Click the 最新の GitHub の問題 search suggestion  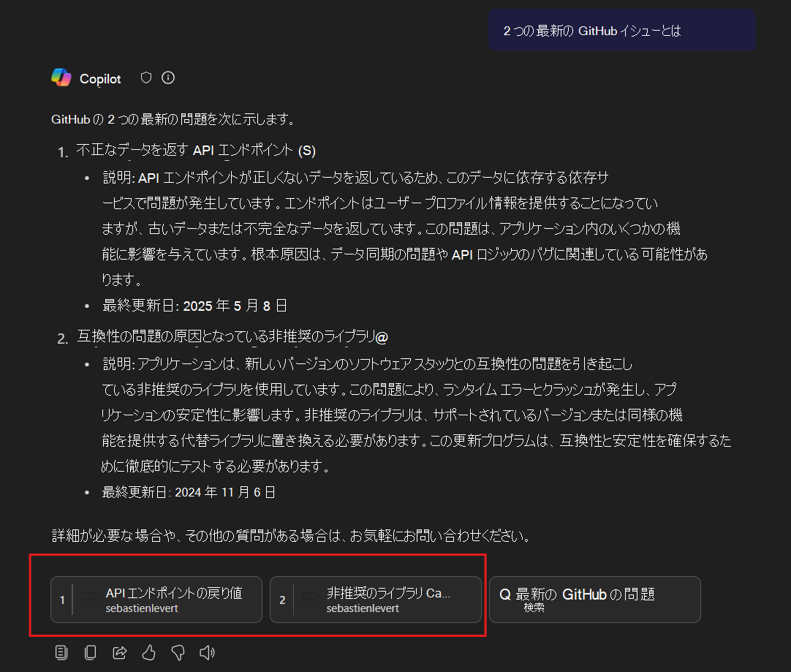click(595, 600)
